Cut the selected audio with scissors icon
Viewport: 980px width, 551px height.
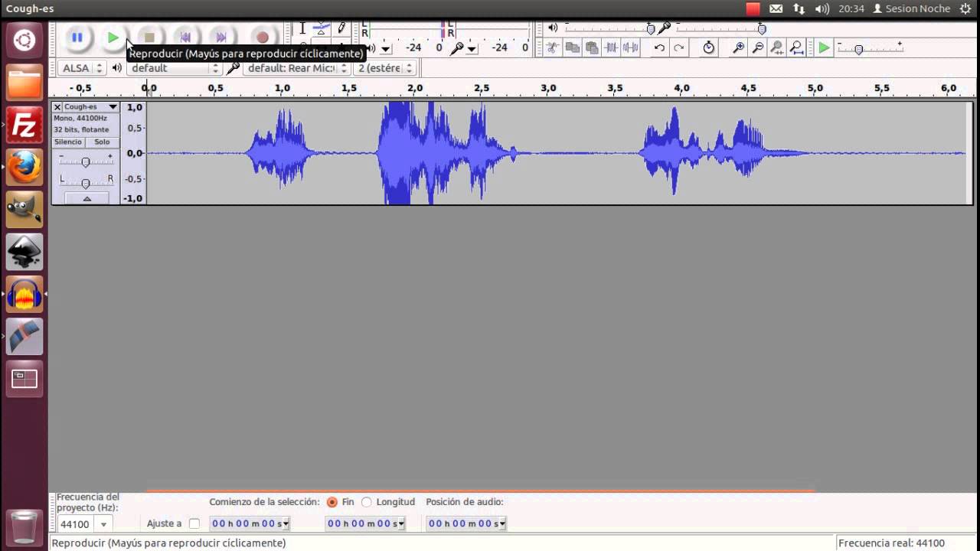[x=552, y=47]
